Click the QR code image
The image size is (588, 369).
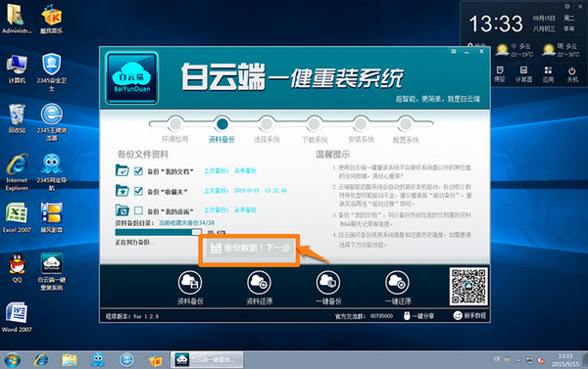468,287
